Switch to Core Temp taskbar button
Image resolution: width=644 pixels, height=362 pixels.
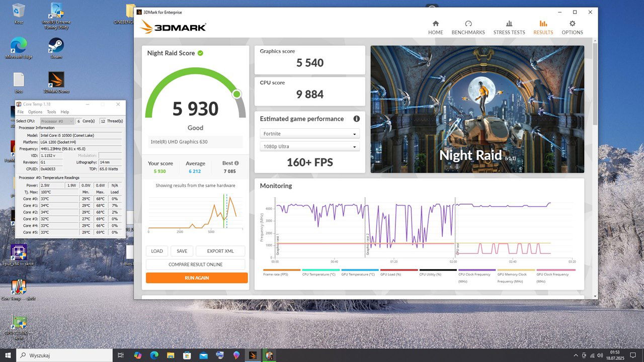(x=269, y=355)
